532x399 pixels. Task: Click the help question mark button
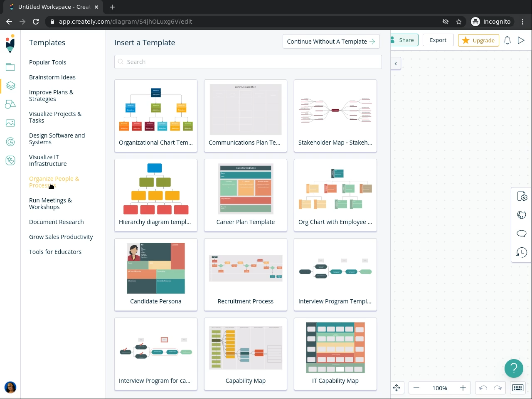coord(514,368)
